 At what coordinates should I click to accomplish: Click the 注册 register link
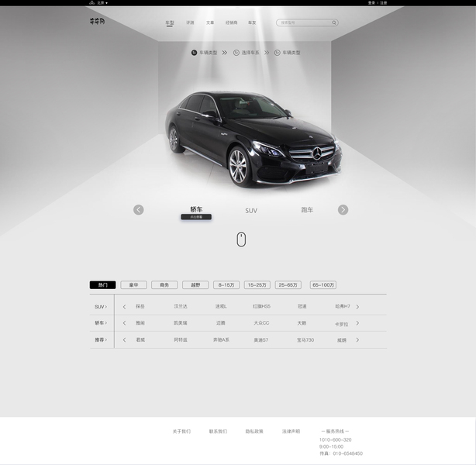[x=384, y=3]
